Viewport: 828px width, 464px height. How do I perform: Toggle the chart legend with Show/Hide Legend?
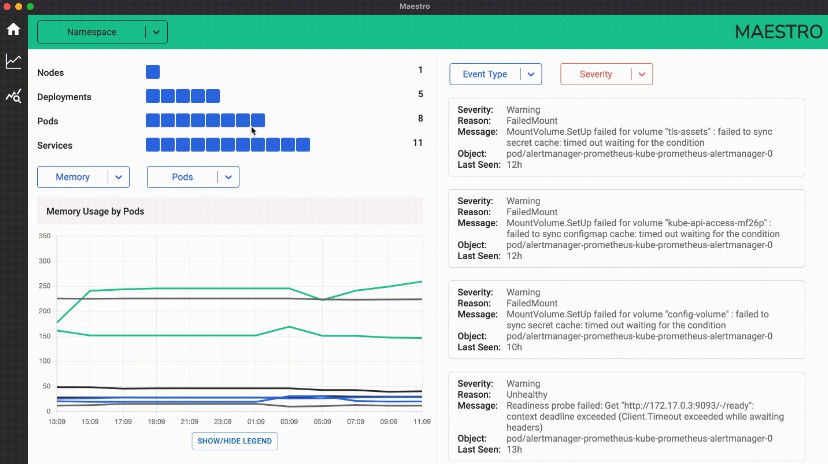[235, 441]
